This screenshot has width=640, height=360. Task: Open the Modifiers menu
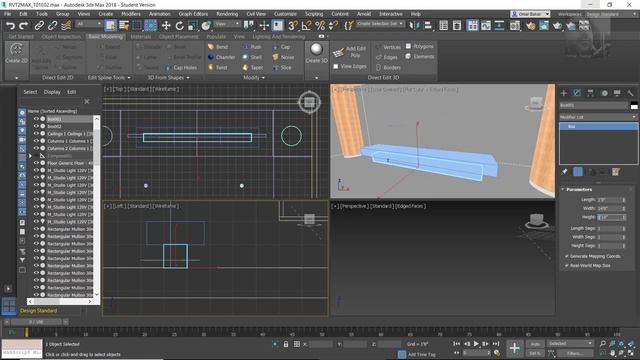131,14
